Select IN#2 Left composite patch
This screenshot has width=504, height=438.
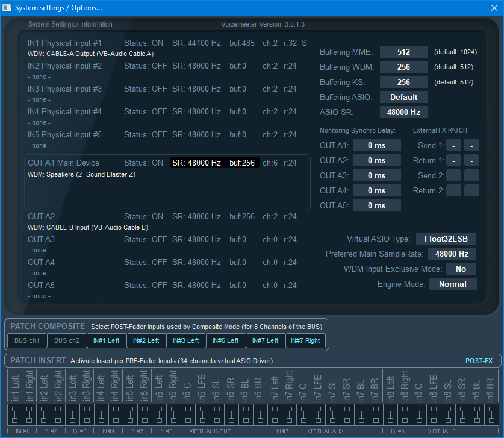point(146,340)
